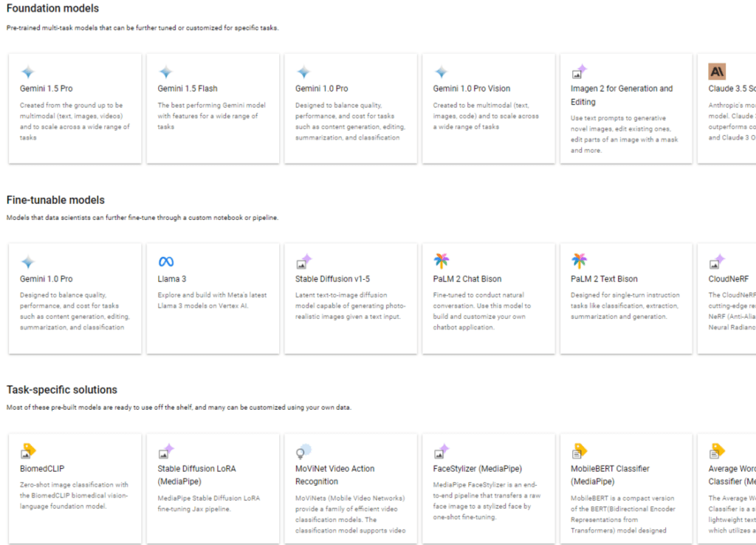
Task: Click the Gemini 1.5 Flash sparkle icon
Action: [x=165, y=71]
